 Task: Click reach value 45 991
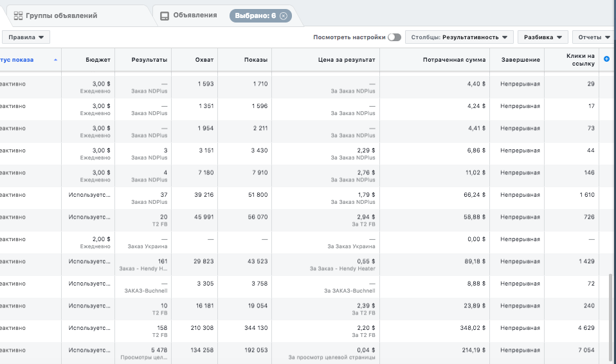click(x=204, y=217)
